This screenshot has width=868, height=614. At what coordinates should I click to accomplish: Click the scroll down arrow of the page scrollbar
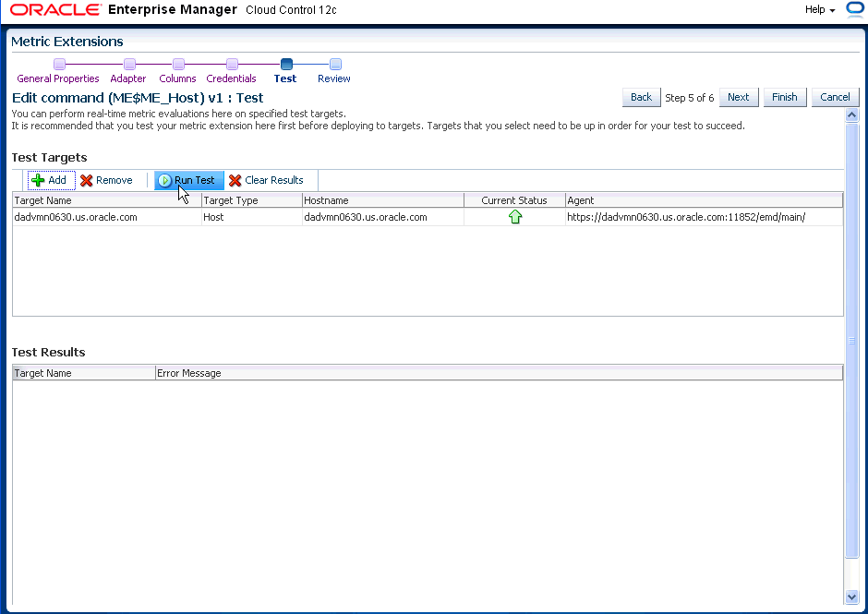coord(852,596)
